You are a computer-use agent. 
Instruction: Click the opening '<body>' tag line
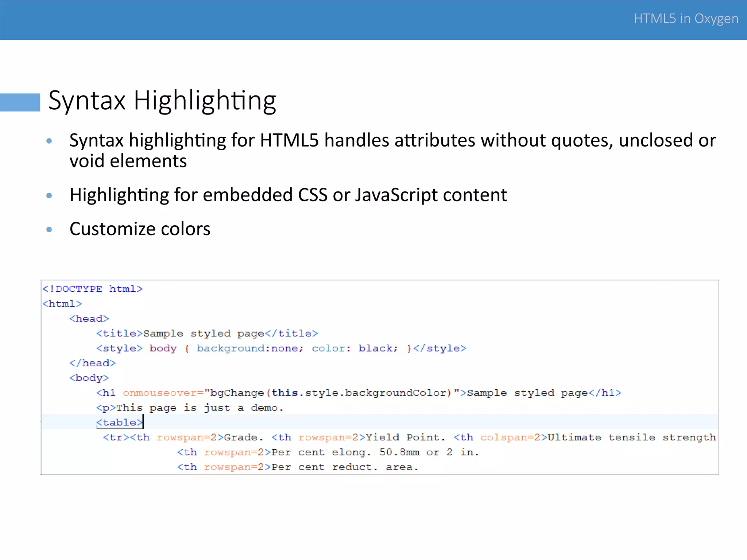(x=89, y=378)
